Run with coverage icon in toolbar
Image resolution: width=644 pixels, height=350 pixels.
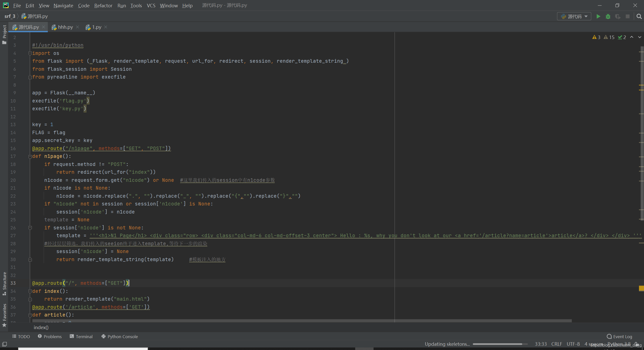coord(618,16)
